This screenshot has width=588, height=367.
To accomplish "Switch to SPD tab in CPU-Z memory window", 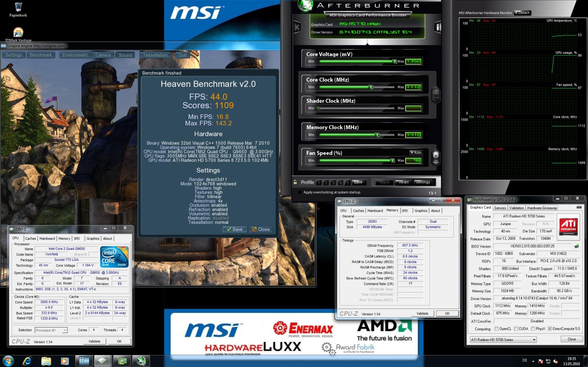I will pos(405,211).
